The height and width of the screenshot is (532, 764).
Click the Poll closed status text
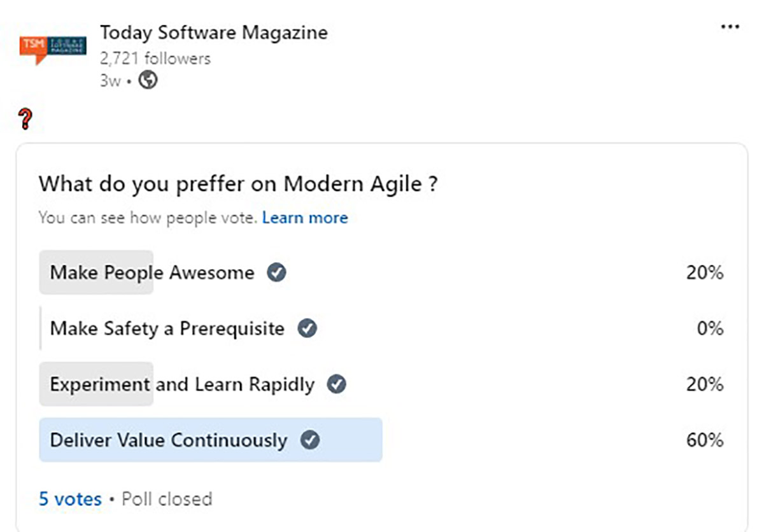pos(167,499)
